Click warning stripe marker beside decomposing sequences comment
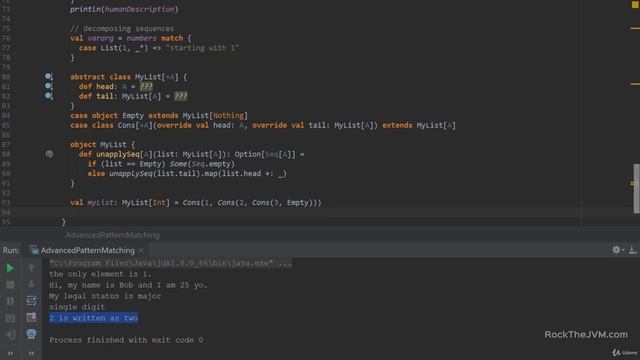Image resolution: width=640 pixels, height=360 pixels. (635, 28)
